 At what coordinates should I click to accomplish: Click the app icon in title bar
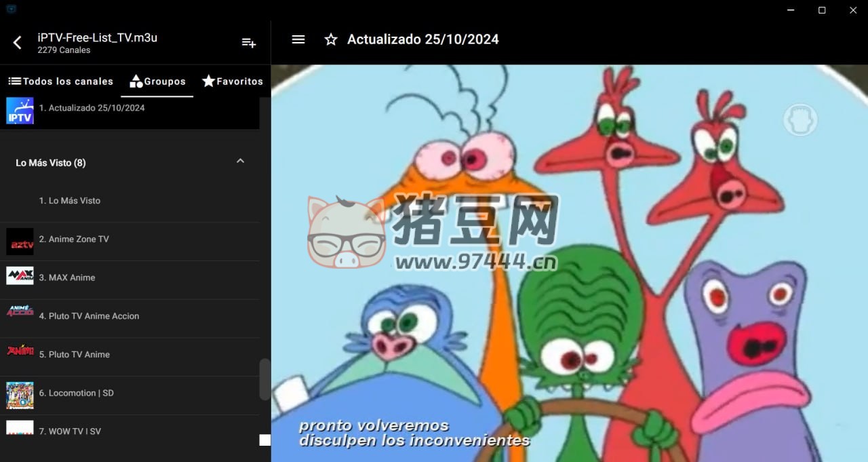[10, 9]
